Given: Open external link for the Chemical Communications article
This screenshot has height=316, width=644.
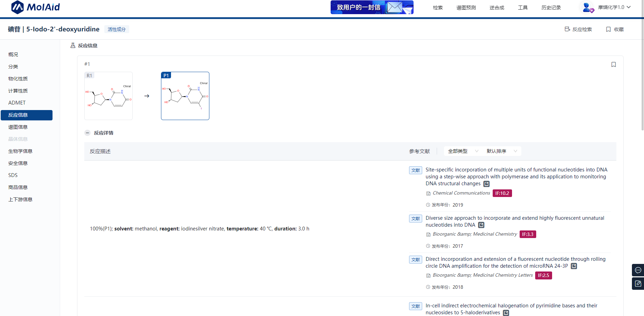Looking at the screenshot, I should coord(486,184).
